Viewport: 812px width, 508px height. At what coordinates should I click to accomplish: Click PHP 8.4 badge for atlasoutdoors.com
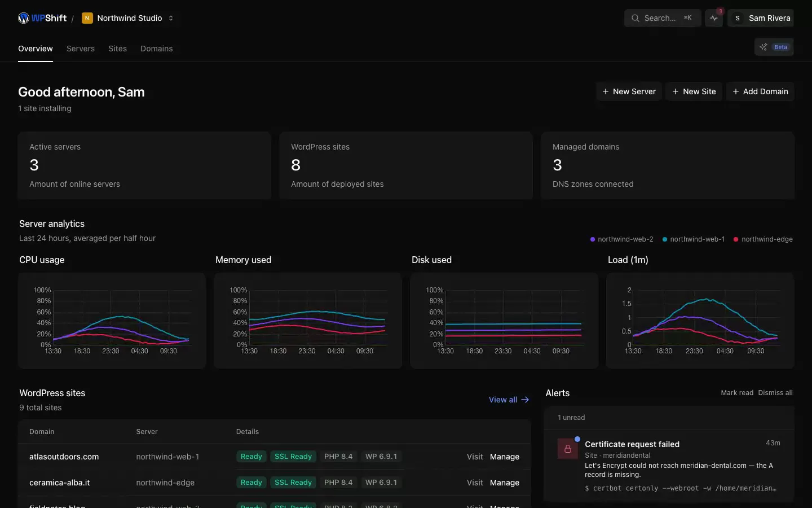[x=338, y=457]
